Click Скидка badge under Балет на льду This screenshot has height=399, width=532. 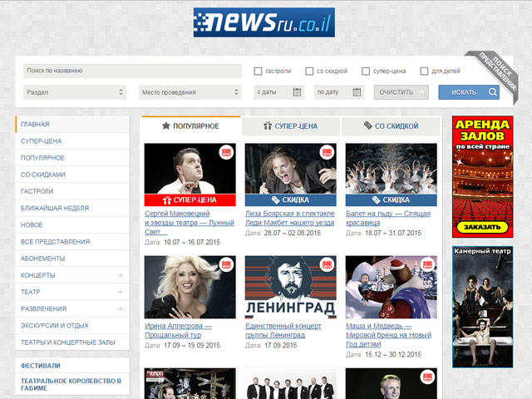pyautogui.click(x=392, y=200)
